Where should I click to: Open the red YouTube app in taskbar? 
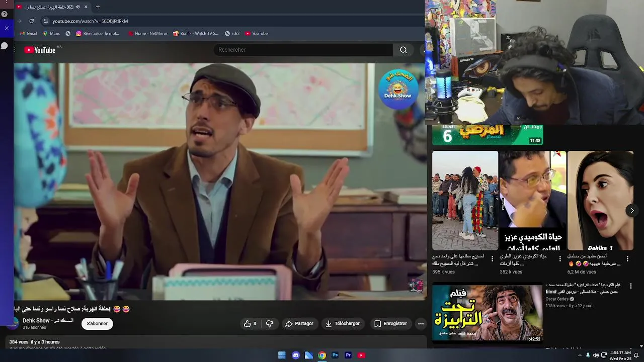361,355
